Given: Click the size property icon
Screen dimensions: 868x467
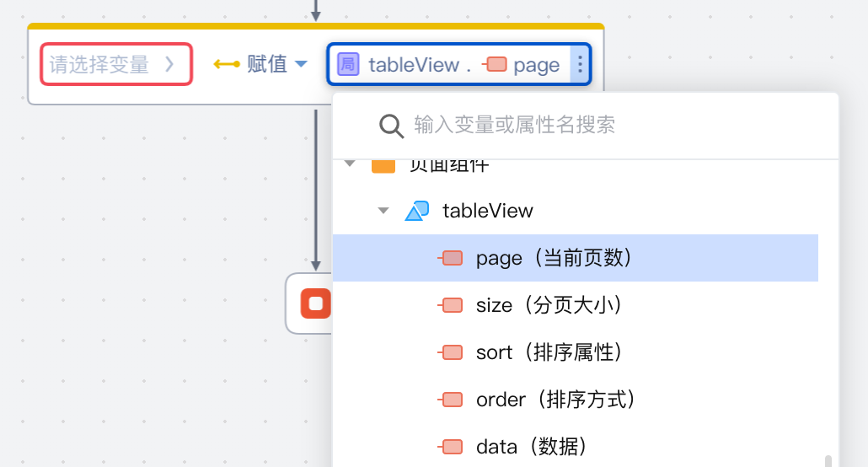Looking at the screenshot, I should pyautogui.click(x=451, y=305).
